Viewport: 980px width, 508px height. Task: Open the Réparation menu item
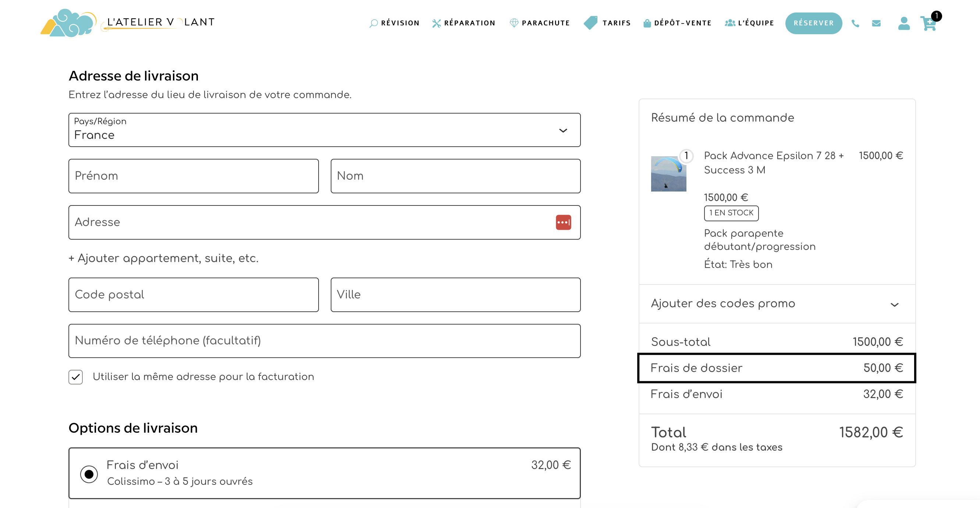469,23
